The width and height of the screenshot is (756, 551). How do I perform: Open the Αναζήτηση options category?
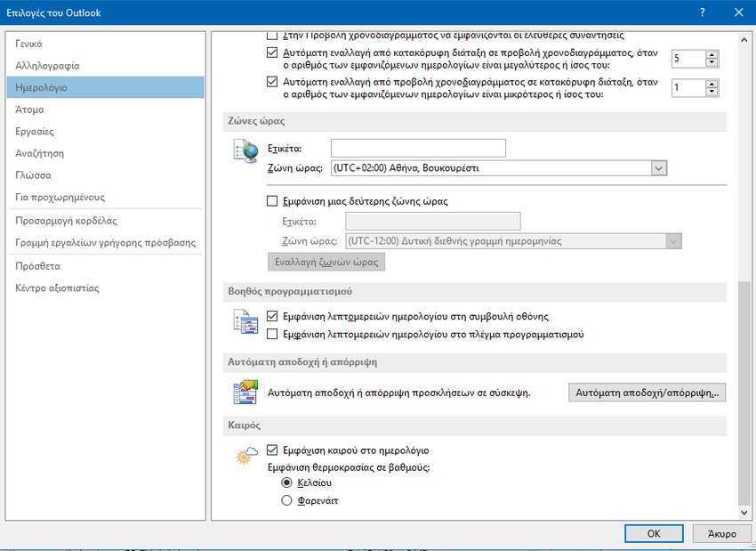click(x=106, y=153)
